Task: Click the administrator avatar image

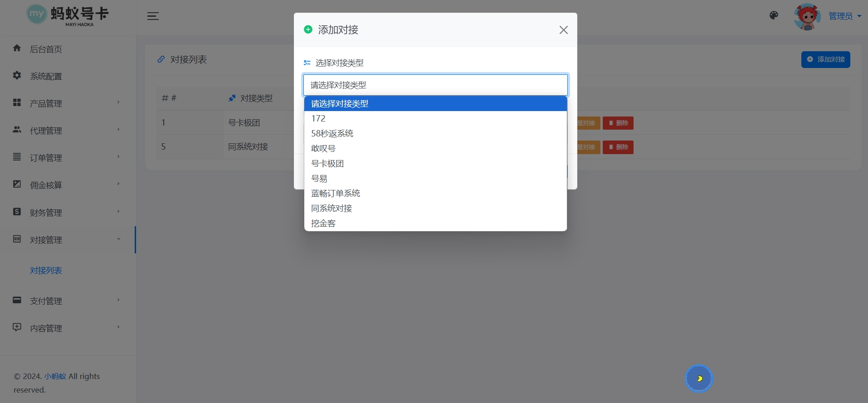Action: tap(807, 17)
